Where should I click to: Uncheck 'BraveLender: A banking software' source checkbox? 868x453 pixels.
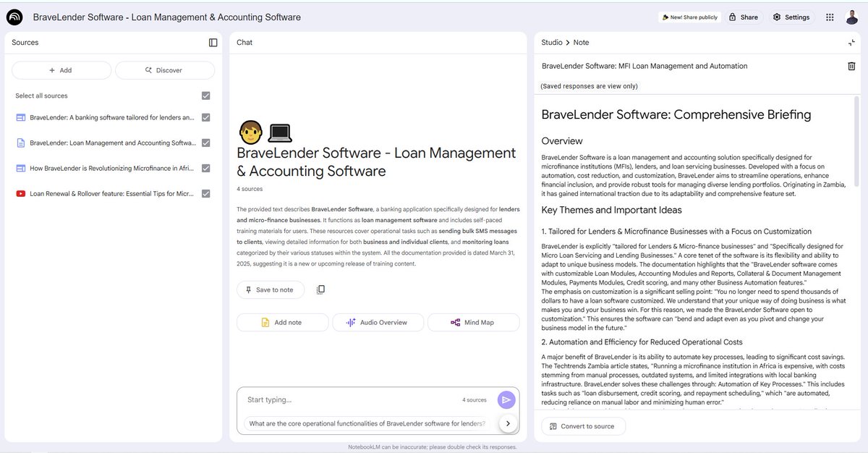coord(206,117)
